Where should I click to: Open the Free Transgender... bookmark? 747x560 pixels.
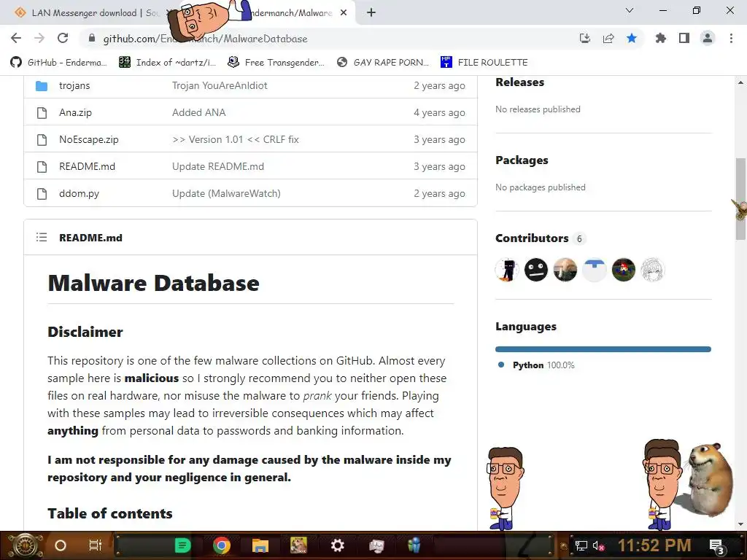pos(276,63)
